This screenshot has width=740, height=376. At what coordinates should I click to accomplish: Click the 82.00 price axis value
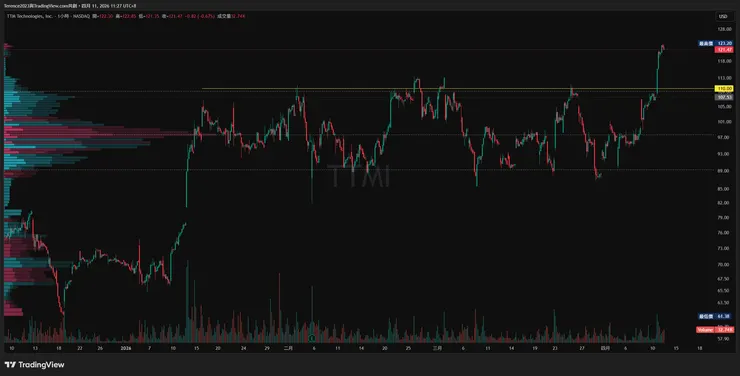pyautogui.click(x=724, y=203)
